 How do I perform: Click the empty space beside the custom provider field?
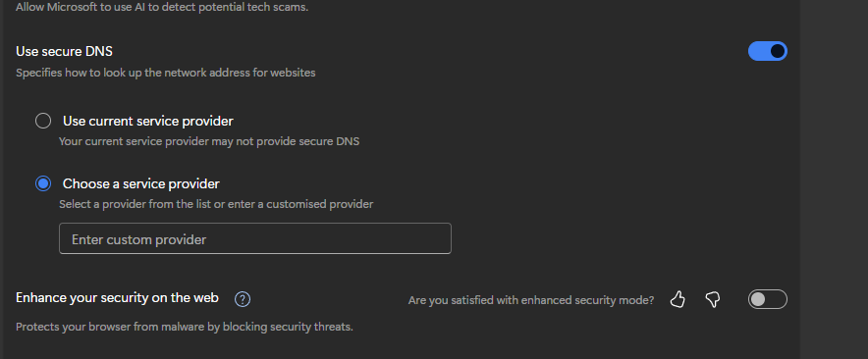click(609, 238)
